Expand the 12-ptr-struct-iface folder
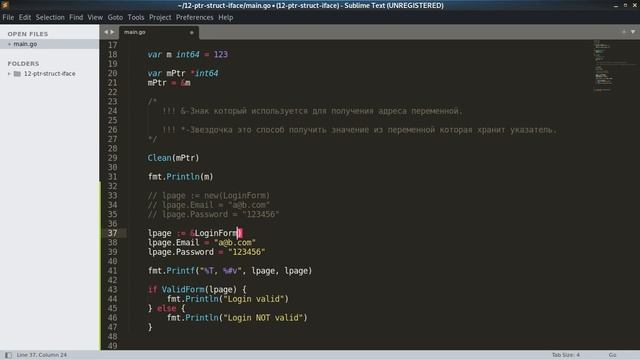This screenshot has height=360, width=640. coord(9,74)
